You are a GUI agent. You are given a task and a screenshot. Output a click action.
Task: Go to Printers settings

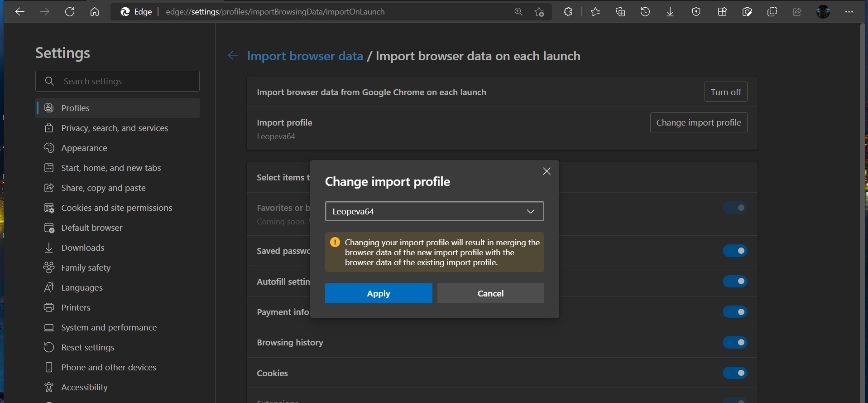click(x=118, y=307)
